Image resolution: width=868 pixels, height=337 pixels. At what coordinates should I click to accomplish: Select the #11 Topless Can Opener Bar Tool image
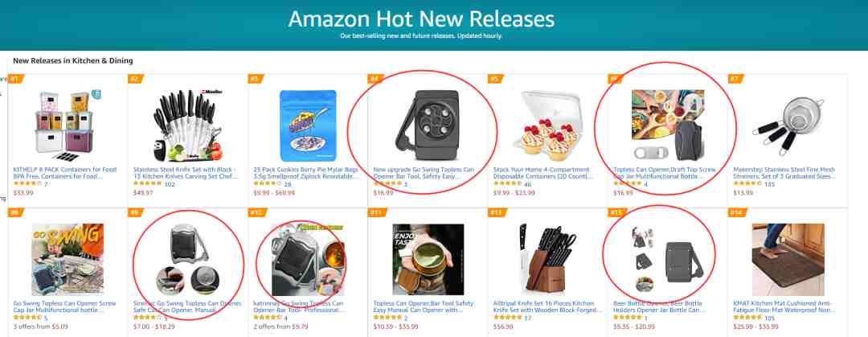428,260
